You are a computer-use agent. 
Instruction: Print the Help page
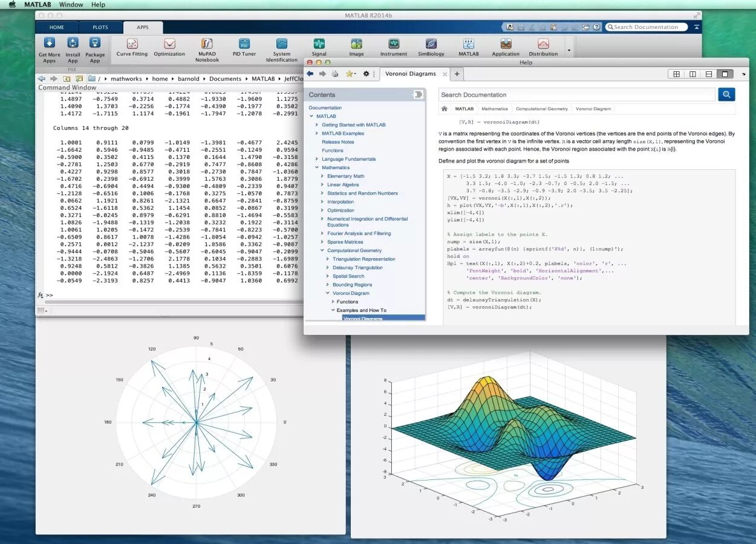pos(334,74)
